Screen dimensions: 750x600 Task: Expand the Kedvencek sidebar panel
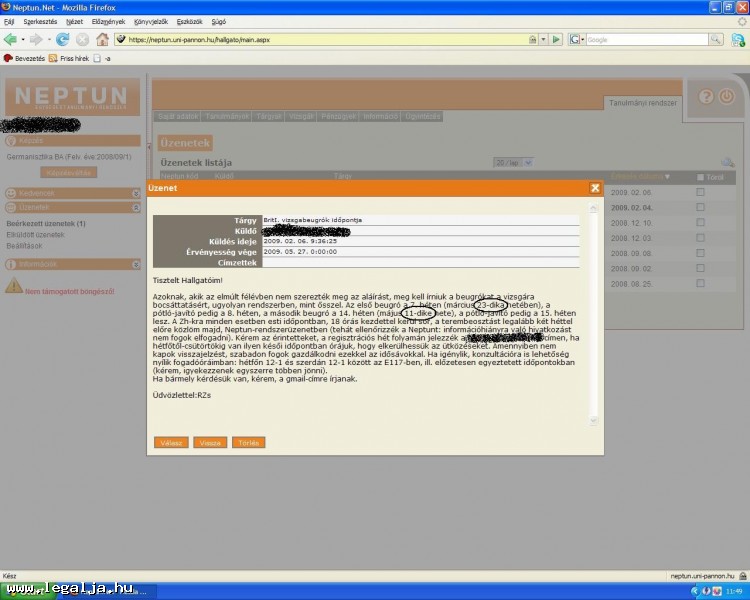pyautogui.click(x=135, y=192)
